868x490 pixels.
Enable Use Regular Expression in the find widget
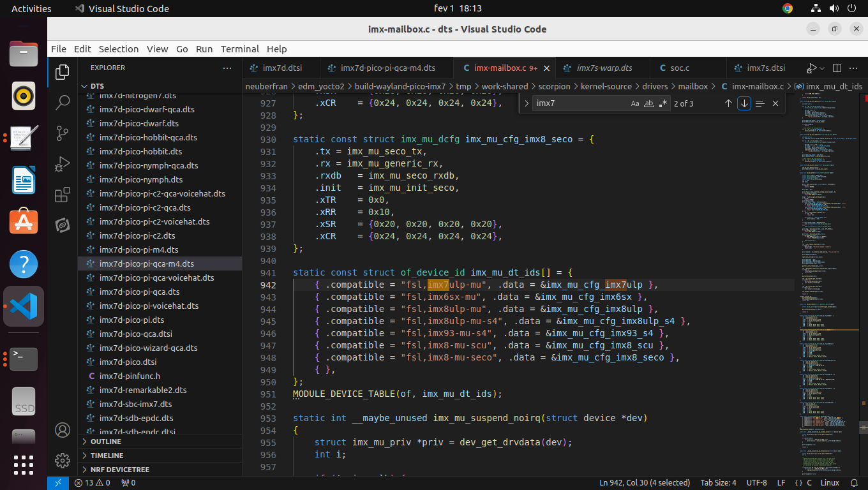coord(662,103)
